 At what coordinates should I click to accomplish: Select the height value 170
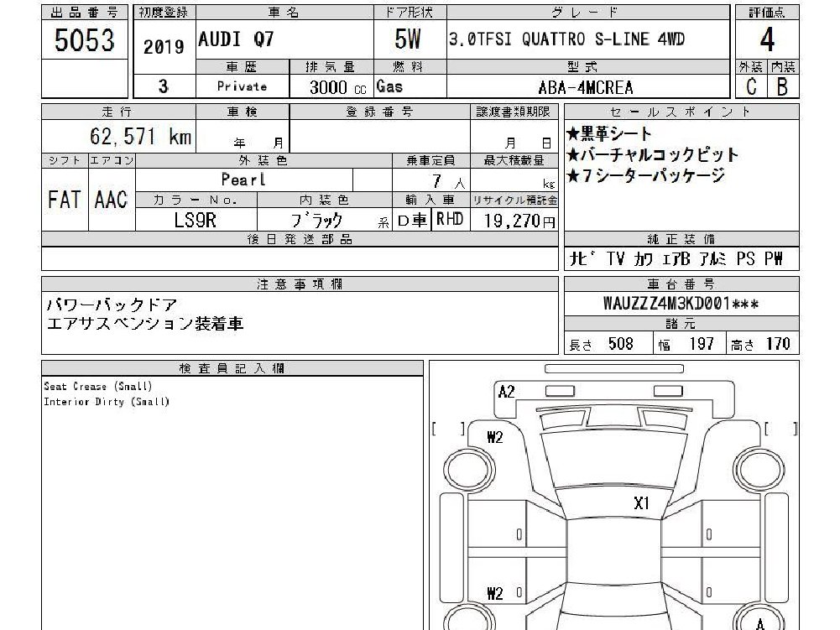[778, 343]
